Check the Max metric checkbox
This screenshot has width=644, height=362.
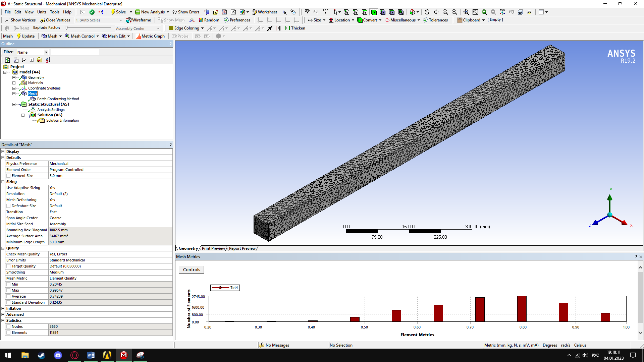click(x=8, y=290)
